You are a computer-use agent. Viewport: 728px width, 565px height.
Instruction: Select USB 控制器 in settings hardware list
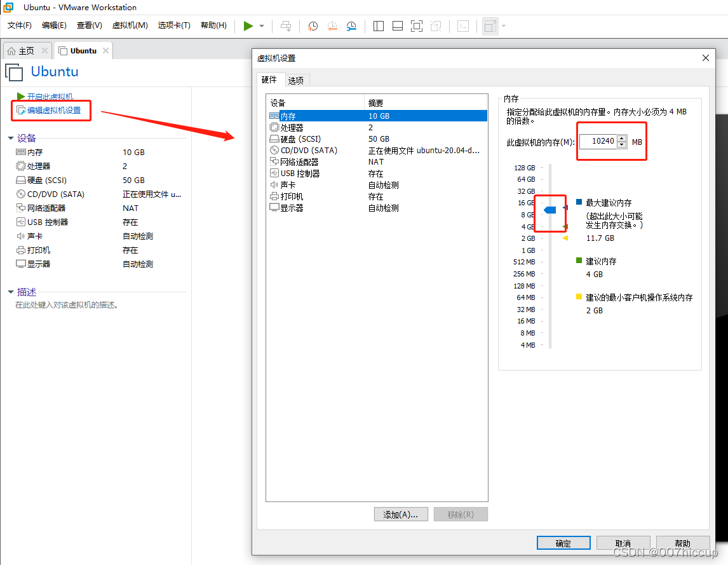377,174
